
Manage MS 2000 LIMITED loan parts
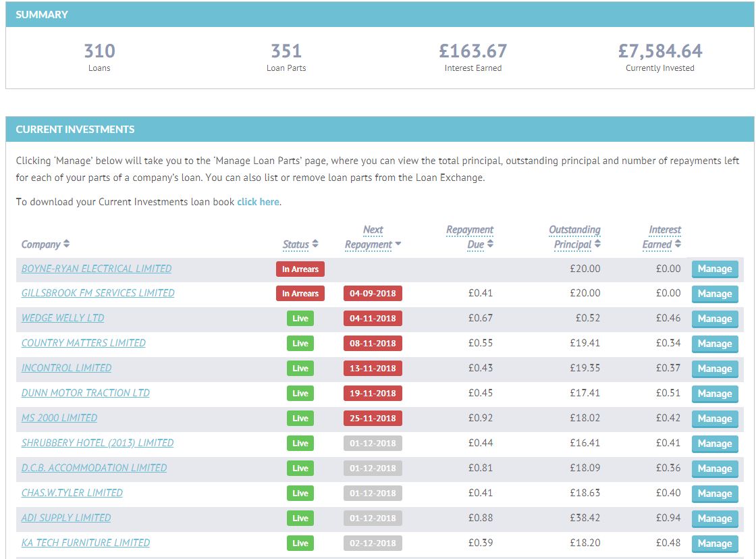pyautogui.click(x=715, y=419)
